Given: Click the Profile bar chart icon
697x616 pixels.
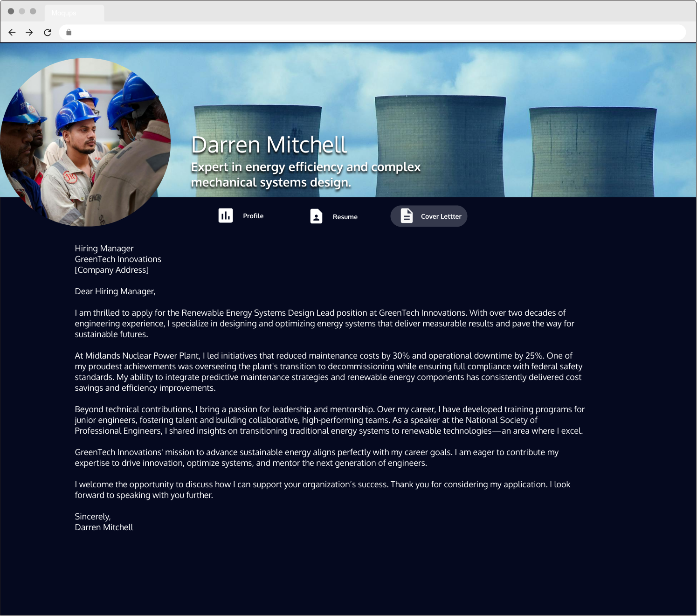Looking at the screenshot, I should 226,215.
